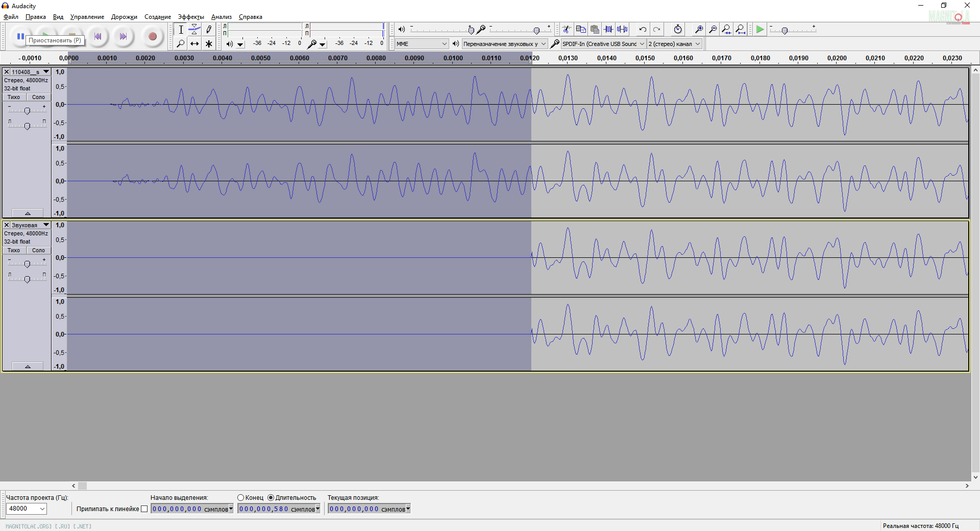Viewport: 980px width, 531px height.
Task: Fit selection in window
Action: click(726, 29)
